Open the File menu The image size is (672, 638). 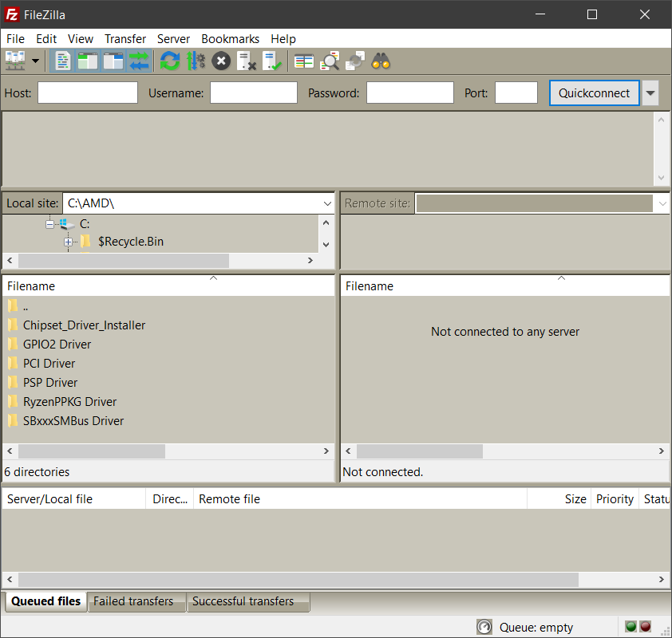(x=15, y=39)
